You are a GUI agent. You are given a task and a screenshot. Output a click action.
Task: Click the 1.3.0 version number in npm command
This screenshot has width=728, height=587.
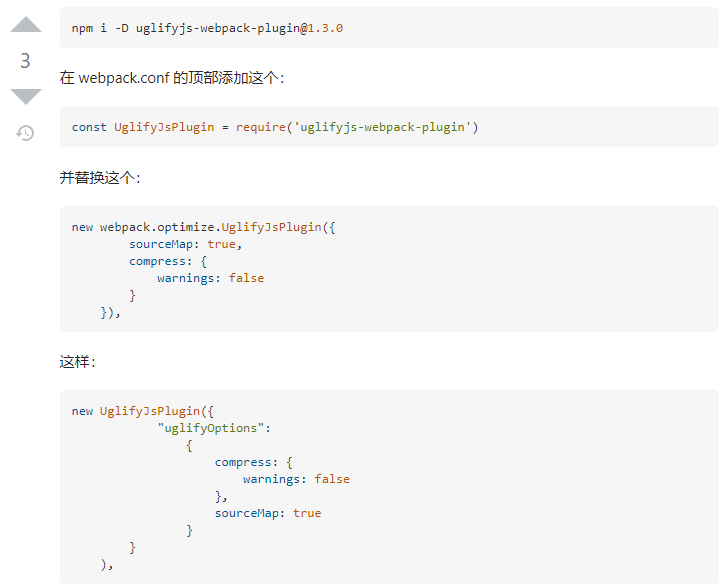click(x=325, y=28)
